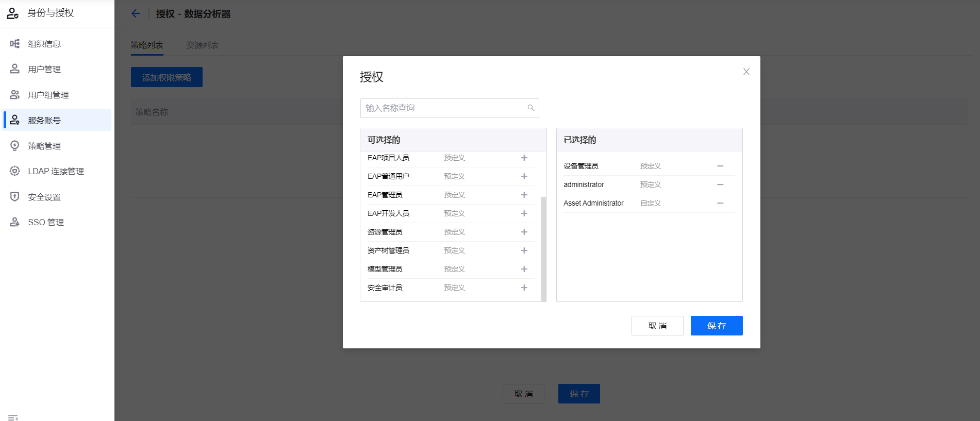980x421 pixels.
Task: Add 安全审计员 policy with plus icon
Action: coord(524,288)
